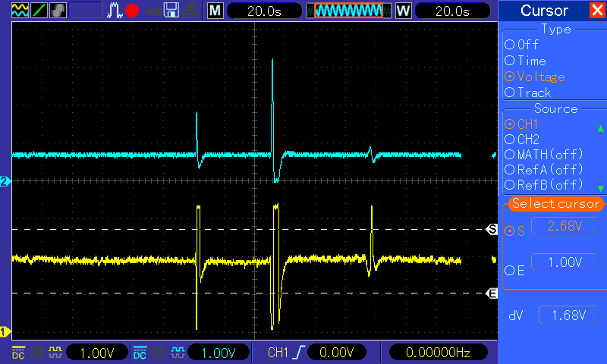Click the gray persistence display icon
The width and height of the screenshot is (607, 364).
(x=58, y=11)
